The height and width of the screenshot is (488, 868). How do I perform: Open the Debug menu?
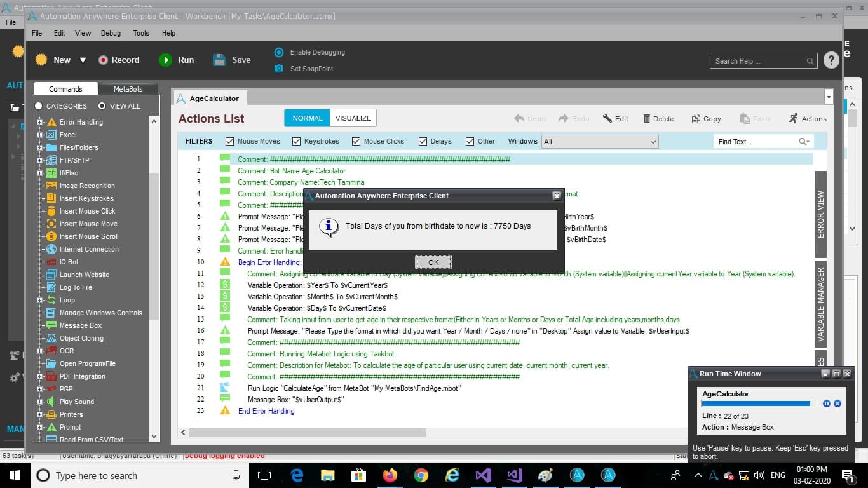(111, 33)
